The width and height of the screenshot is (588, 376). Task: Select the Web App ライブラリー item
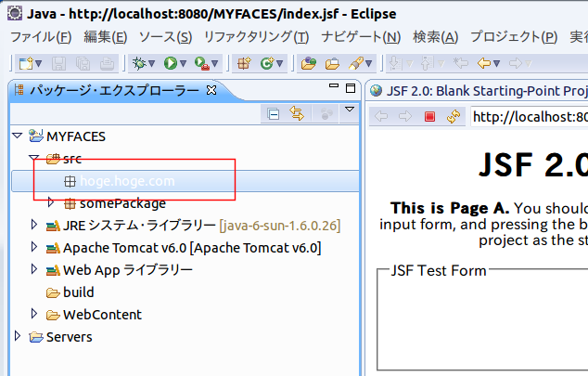point(128,270)
